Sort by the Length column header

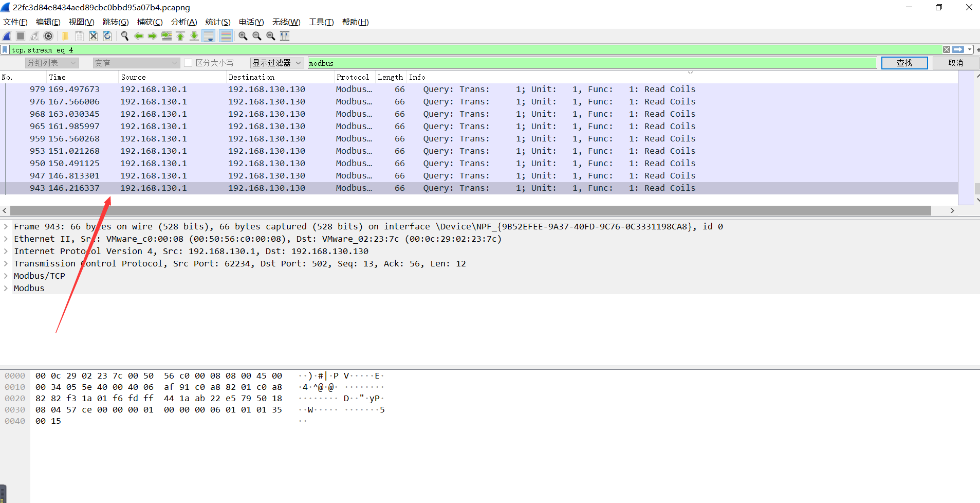tap(391, 77)
